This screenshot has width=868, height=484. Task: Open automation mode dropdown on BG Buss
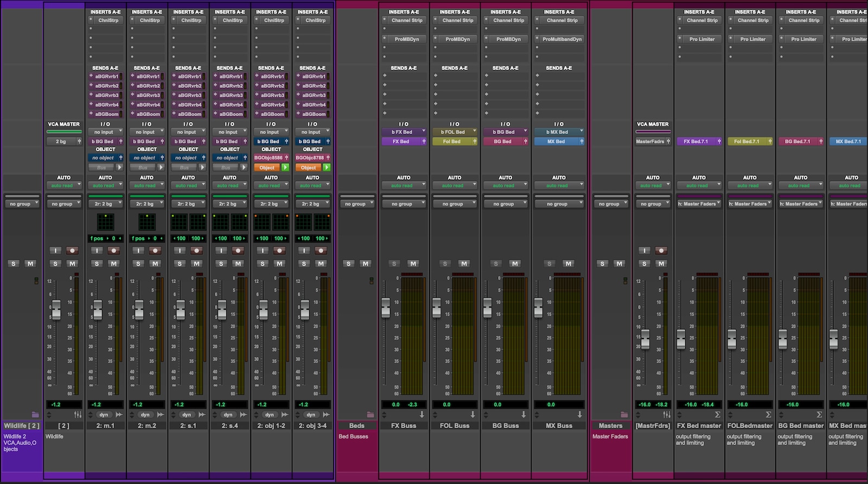pyautogui.click(x=505, y=186)
